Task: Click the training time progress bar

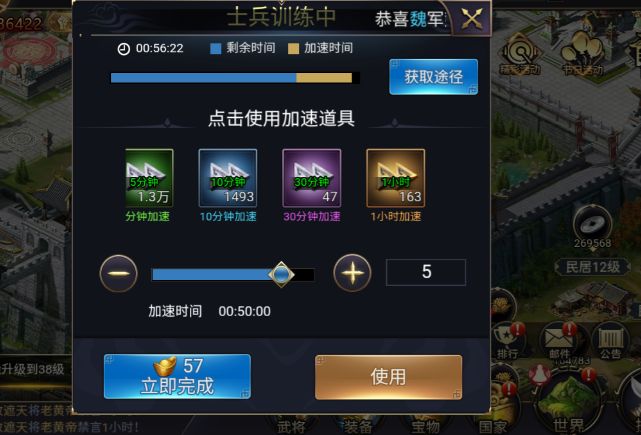Action: [235, 78]
